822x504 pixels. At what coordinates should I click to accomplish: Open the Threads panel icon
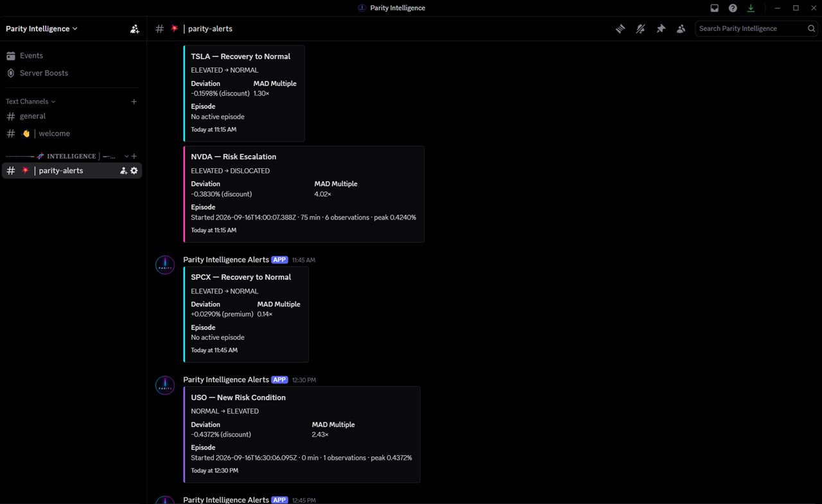click(620, 29)
